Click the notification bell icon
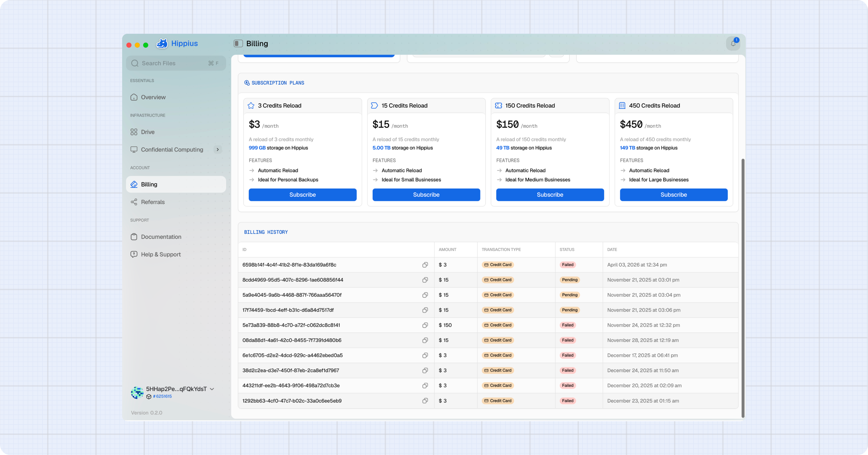 coord(733,44)
